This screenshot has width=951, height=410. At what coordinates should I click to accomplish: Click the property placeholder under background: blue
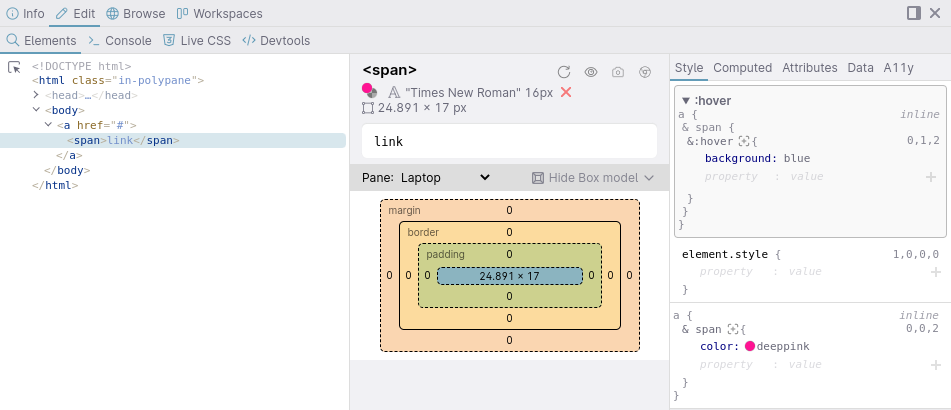731,177
